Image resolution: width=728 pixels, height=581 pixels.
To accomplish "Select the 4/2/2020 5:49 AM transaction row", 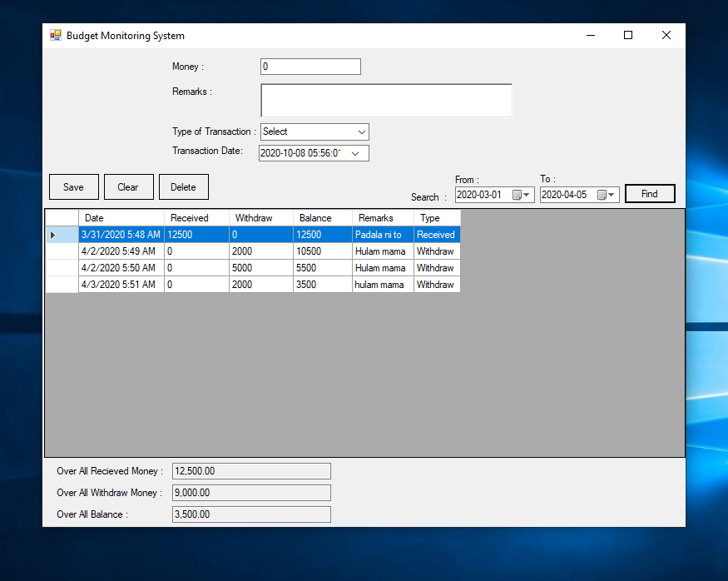I will click(x=121, y=251).
